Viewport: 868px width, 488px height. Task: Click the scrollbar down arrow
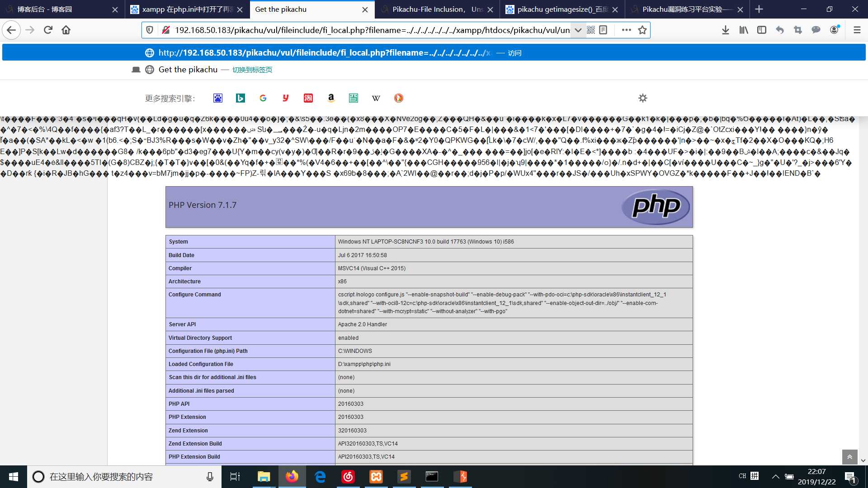[863, 461]
